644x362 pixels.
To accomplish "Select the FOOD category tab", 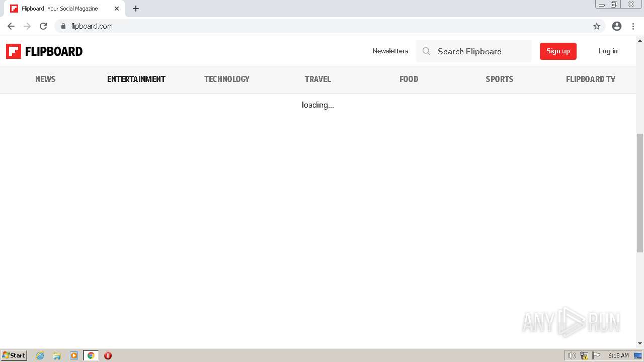I will pos(409,79).
